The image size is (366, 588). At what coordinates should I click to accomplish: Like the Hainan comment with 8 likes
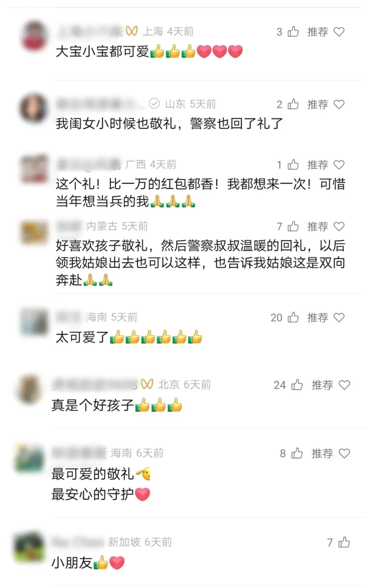click(297, 453)
